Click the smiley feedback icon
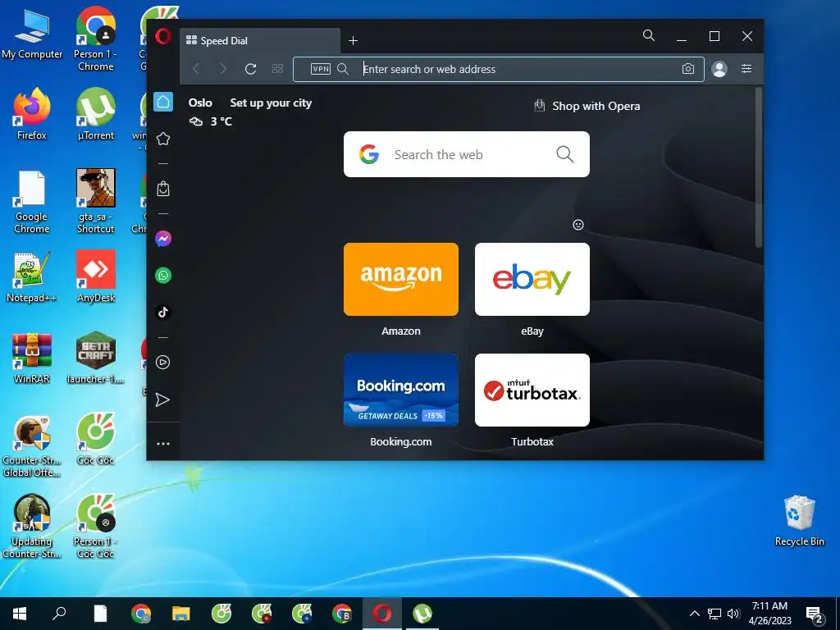The image size is (840, 630). click(x=578, y=225)
